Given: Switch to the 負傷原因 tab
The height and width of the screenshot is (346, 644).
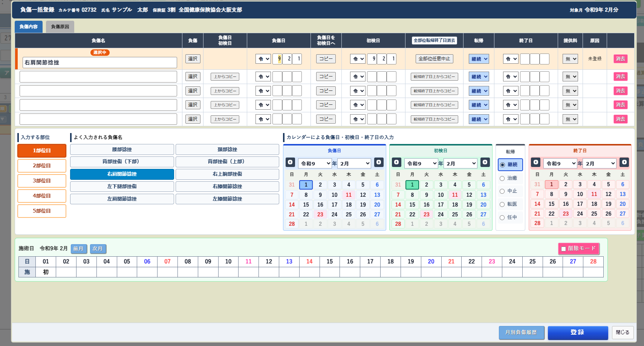Looking at the screenshot, I should 60,27.
